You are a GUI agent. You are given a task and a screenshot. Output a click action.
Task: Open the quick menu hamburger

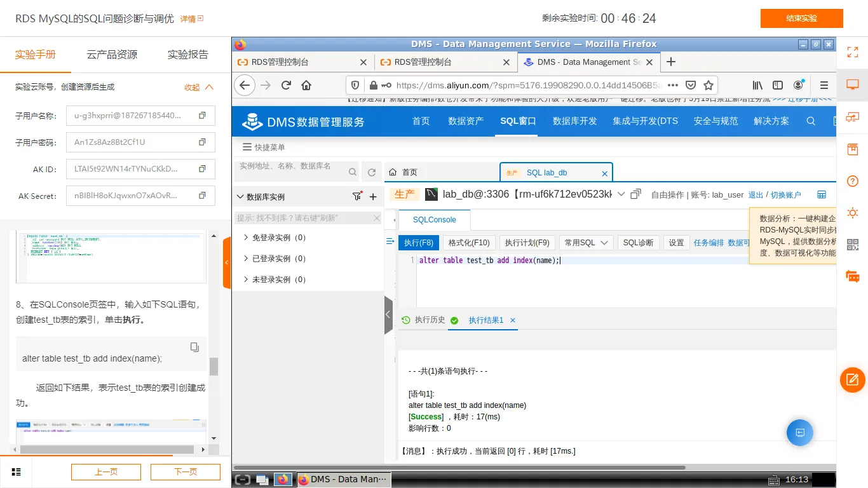247,147
